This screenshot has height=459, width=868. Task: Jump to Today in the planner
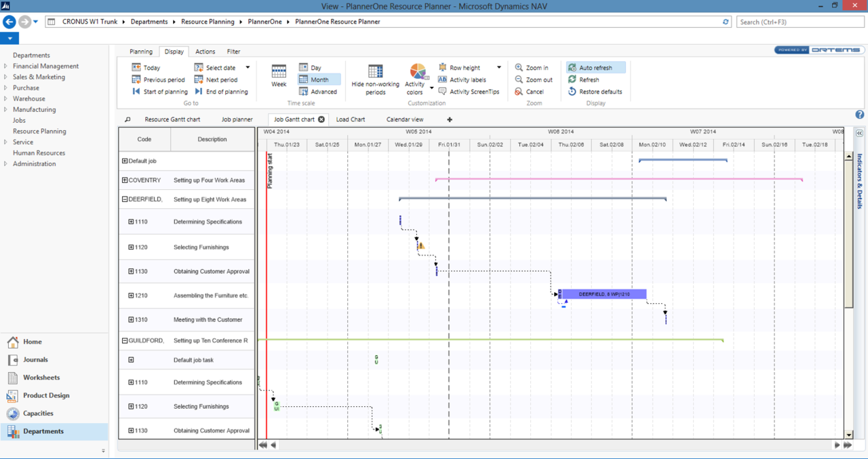click(146, 68)
